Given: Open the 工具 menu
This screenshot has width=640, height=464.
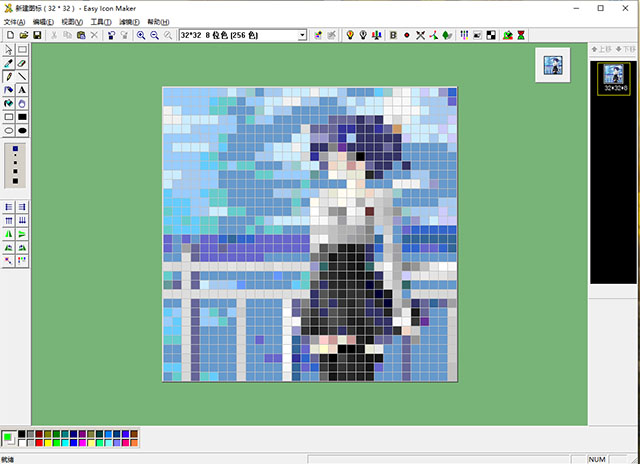Looking at the screenshot, I should point(101,22).
